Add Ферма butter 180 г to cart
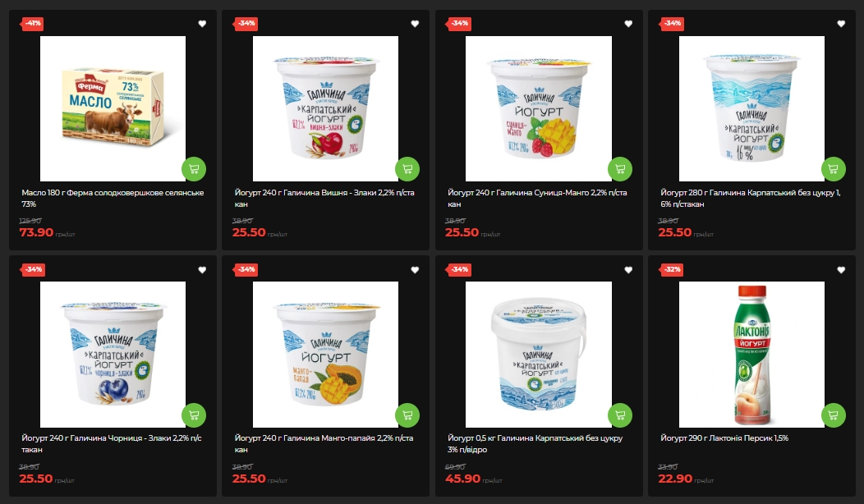Screen dimensions: 864x504 194,169
